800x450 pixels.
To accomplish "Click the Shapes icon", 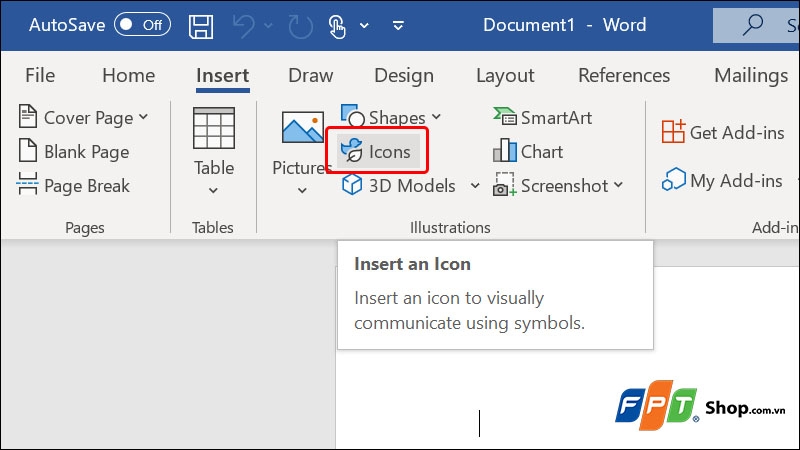I will (352, 116).
